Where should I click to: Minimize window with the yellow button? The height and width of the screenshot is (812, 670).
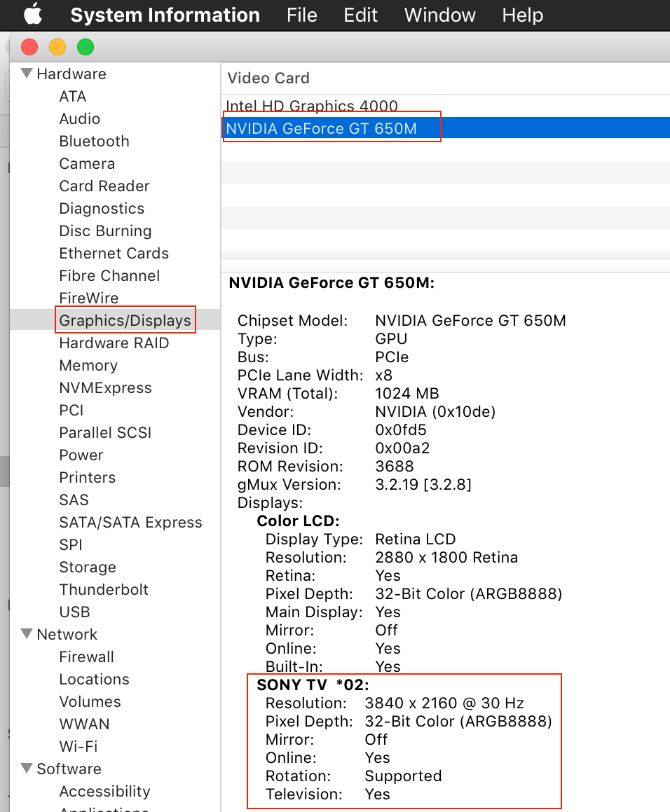tap(57, 47)
